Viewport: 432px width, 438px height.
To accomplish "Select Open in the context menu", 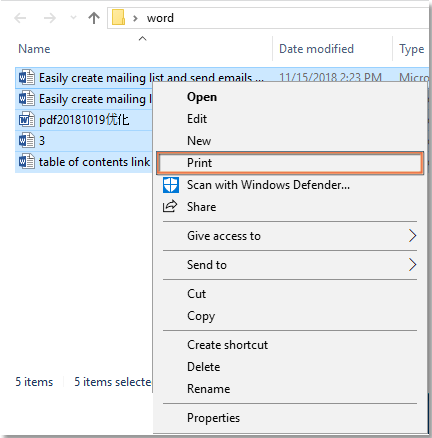I will click(290, 97).
